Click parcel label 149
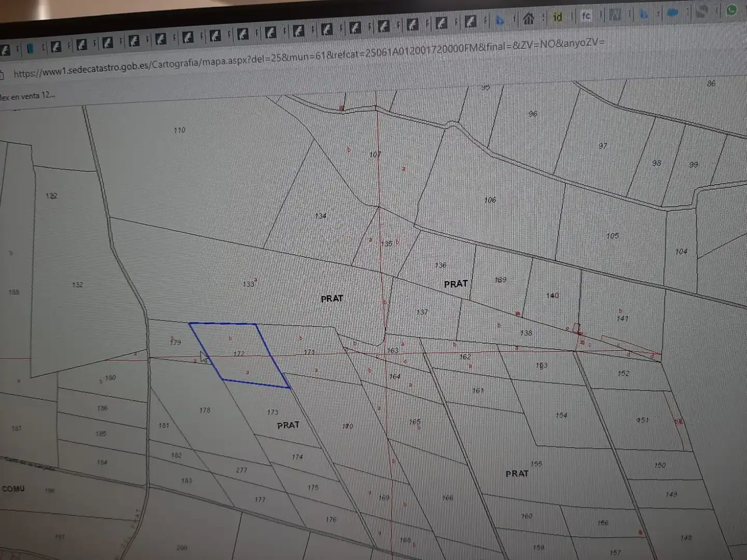 pos(671,495)
